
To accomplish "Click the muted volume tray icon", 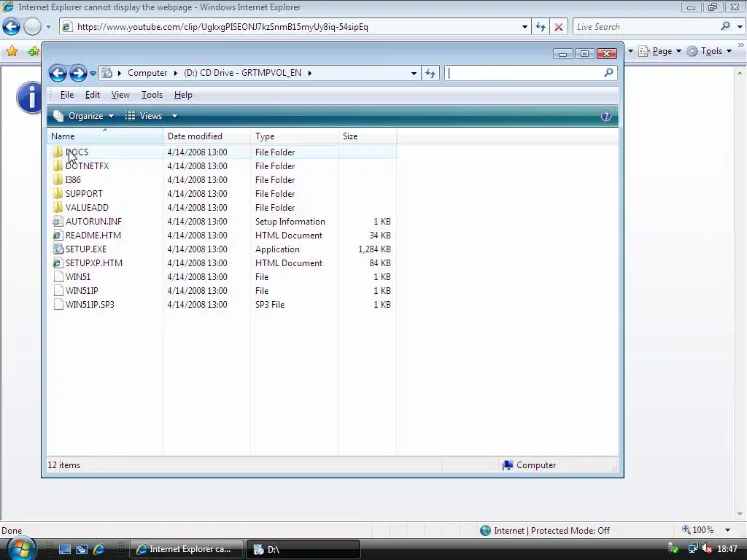I will (707, 548).
